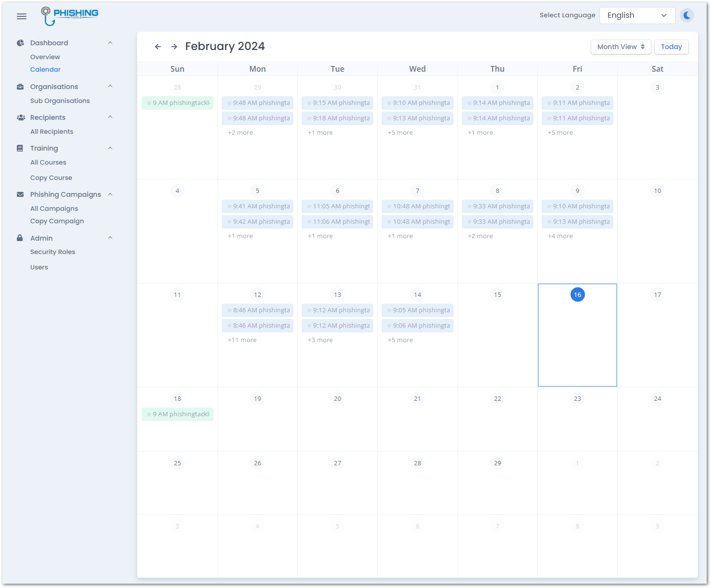Navigate to the next month
The width and height of the screenshot is (711, 588).
click(174, 47)
